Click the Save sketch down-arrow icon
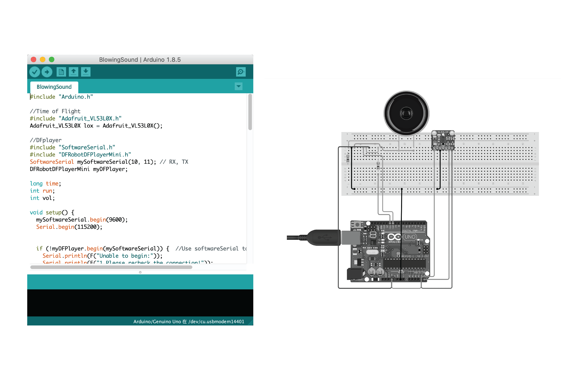 (86, 72)
